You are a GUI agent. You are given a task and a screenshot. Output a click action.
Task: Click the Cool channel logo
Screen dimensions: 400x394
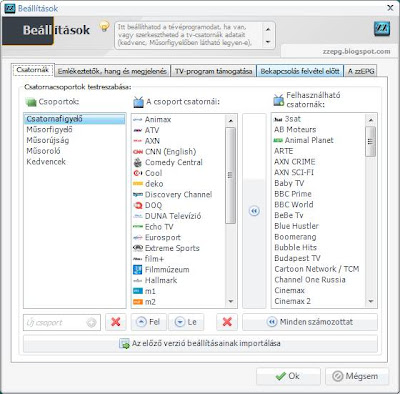pyautogui.click(x=138, y=173)
